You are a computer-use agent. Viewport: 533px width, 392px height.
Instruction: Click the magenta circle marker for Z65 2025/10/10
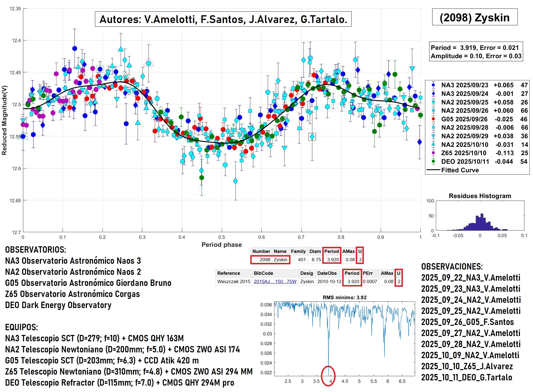(433, 153)
